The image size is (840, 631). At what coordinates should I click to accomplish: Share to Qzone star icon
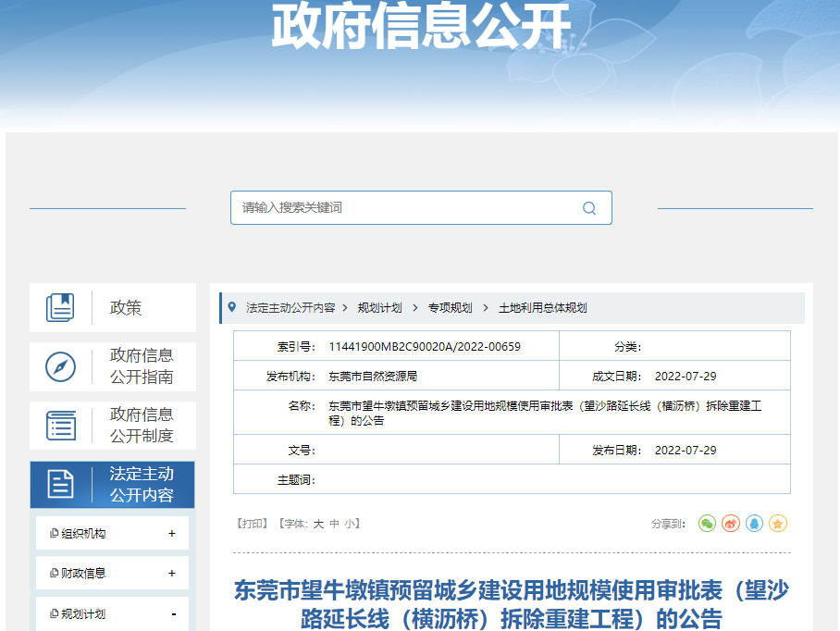778,524
